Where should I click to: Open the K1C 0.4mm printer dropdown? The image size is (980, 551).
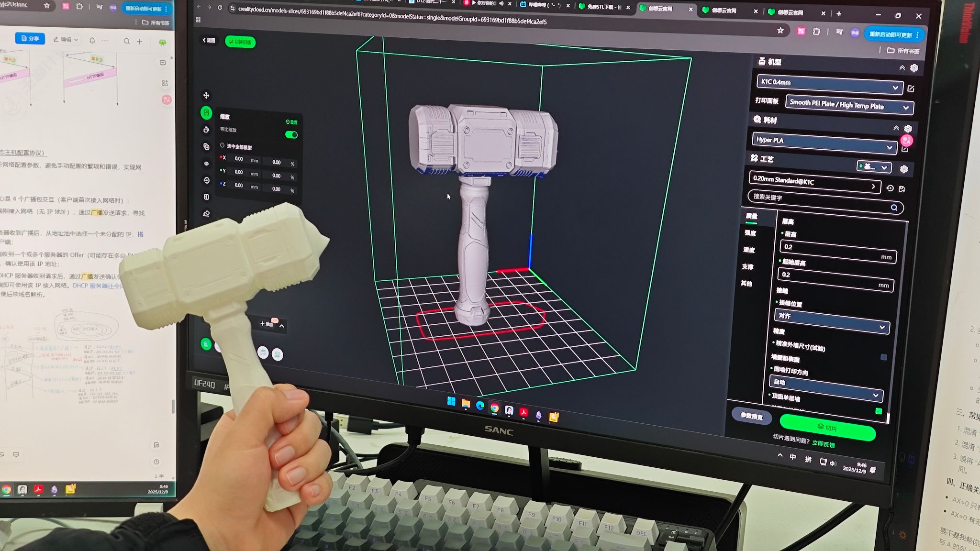pyautogui.click(x=830, y=85)
